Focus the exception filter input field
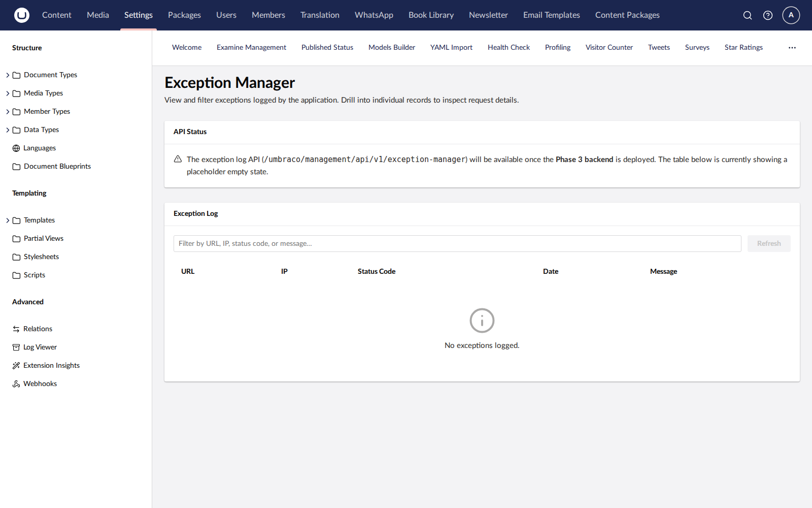This screenshot has width=812, height=508. (457, 244)
